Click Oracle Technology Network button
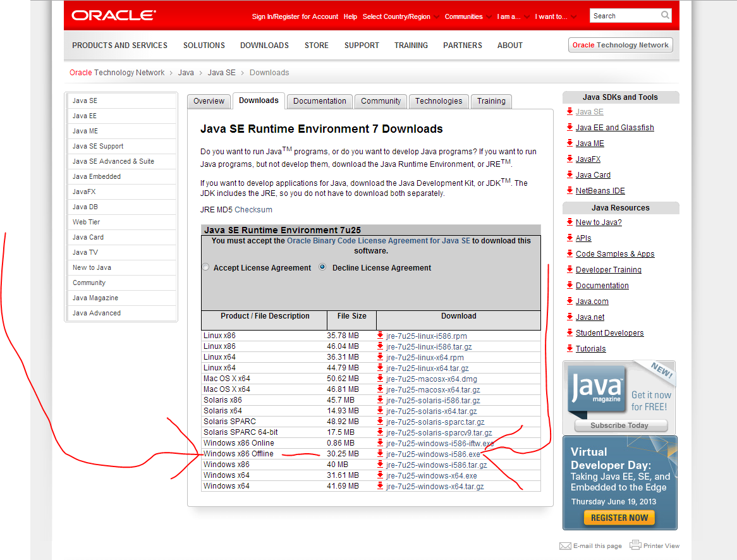737x560 pixels. (x=621, y=45)
